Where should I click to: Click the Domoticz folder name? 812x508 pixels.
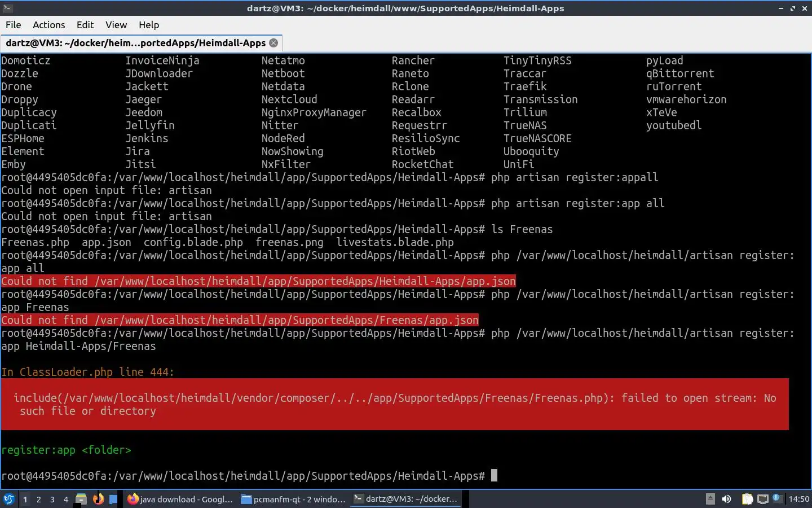tap(26, 60)
